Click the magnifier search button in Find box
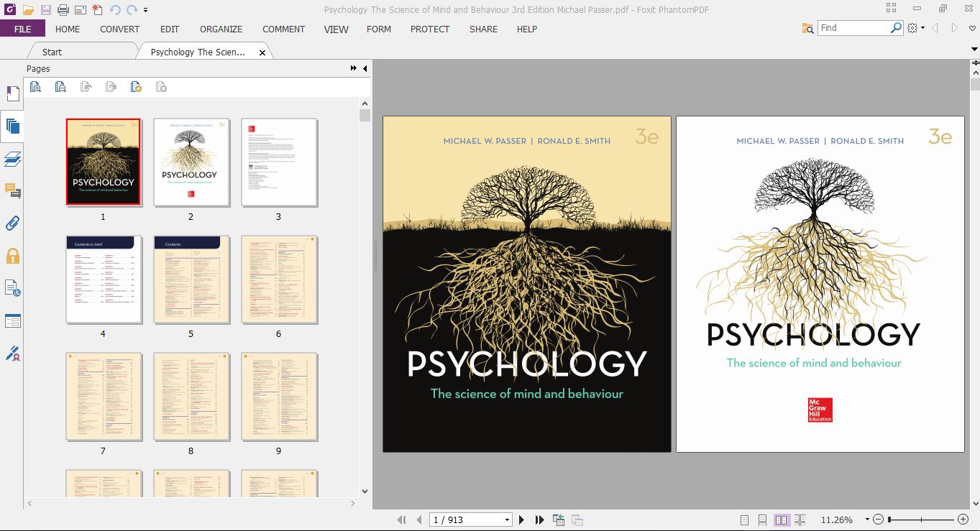 pyautogui.click(x=896, y=28)
